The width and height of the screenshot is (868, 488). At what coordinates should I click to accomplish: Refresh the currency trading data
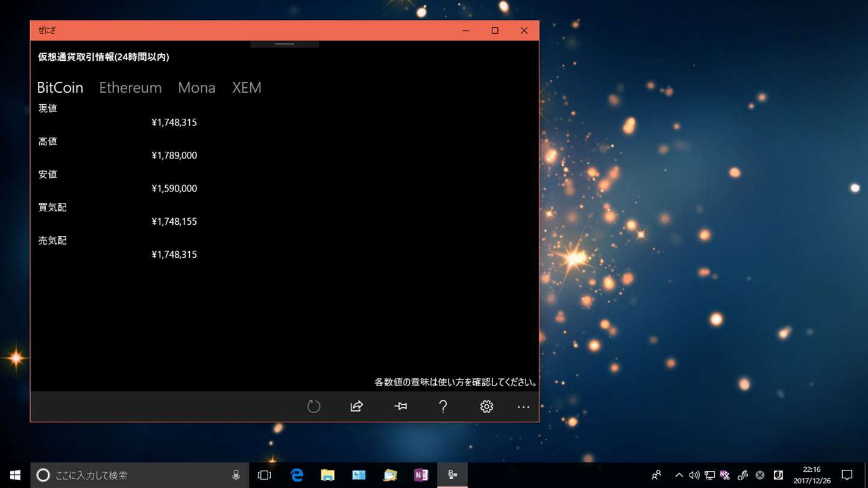[x=313, y=407]
